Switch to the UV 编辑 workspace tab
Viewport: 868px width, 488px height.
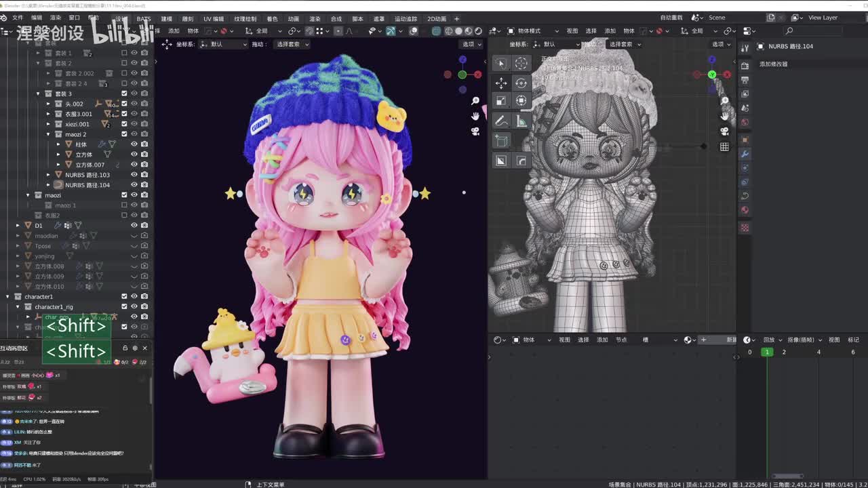(214, 19)
